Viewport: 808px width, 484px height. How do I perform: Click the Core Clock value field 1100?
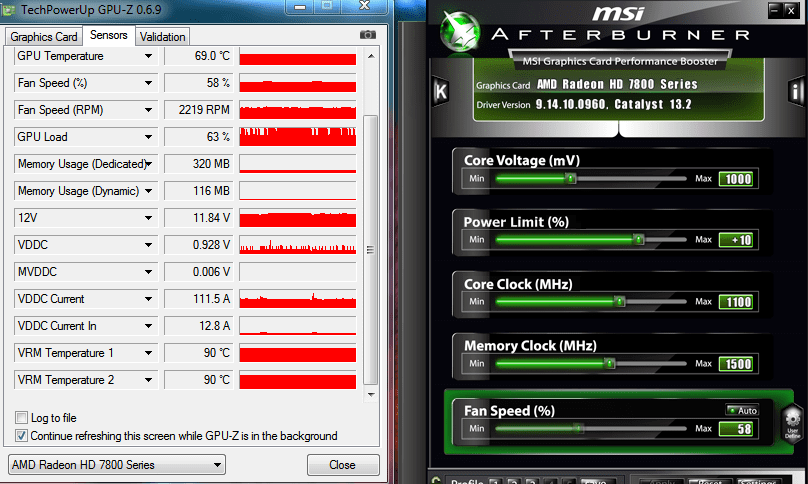(736, 302)
